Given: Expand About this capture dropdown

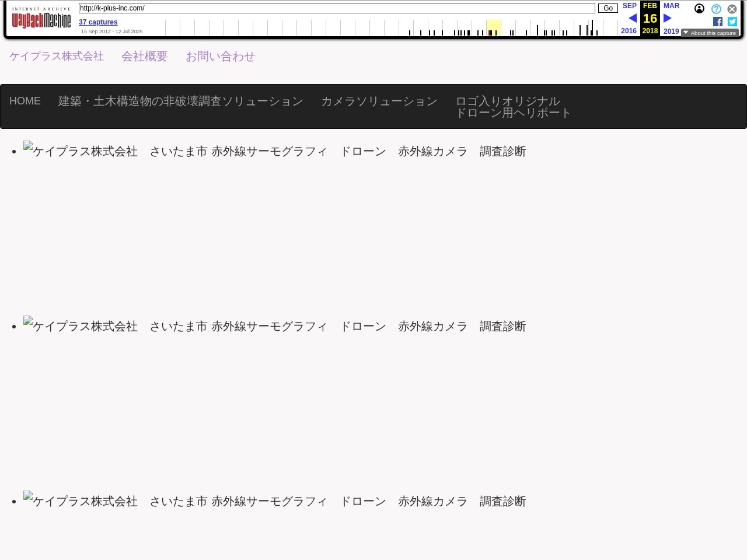Looking at the screenshot, I should [710, 33].
